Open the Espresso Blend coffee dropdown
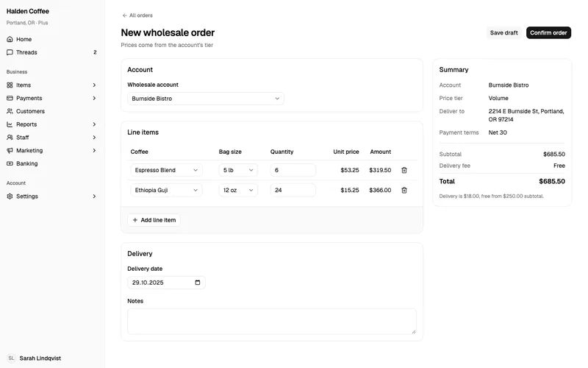 (166, 170)
